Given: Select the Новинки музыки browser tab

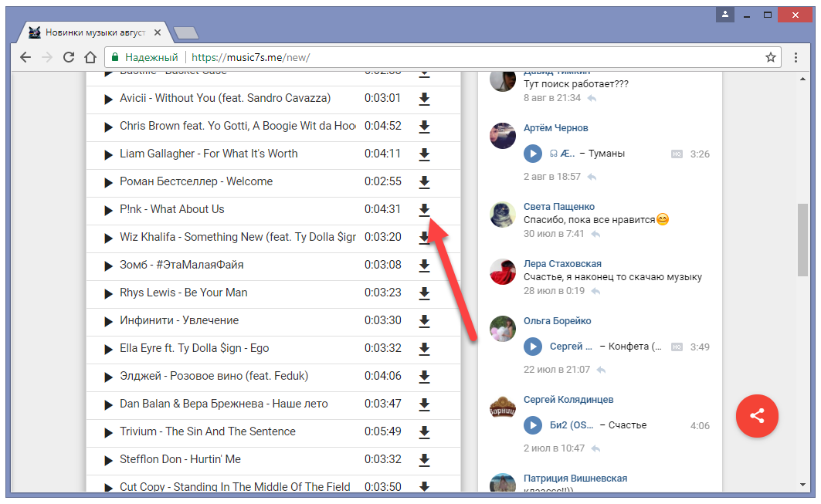Looking at the screenshot, I should tap(93, 32).
